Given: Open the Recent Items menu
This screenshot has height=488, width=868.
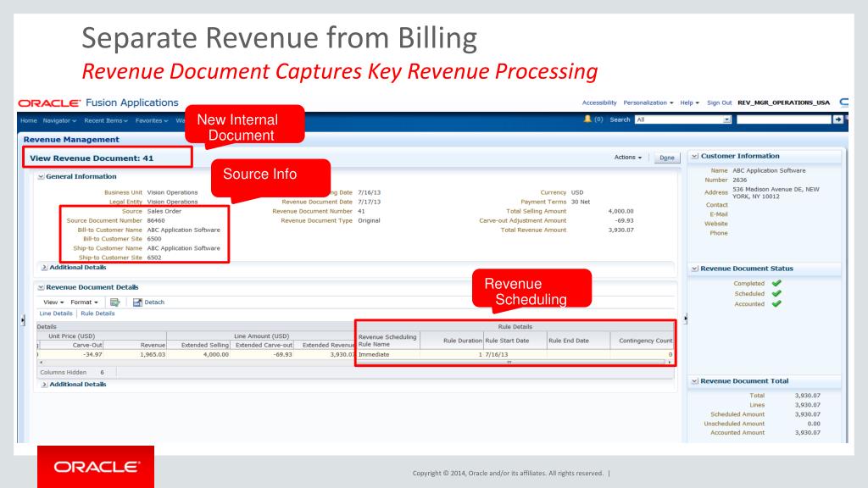Looking at the screenshot, I should click(106, 120).
